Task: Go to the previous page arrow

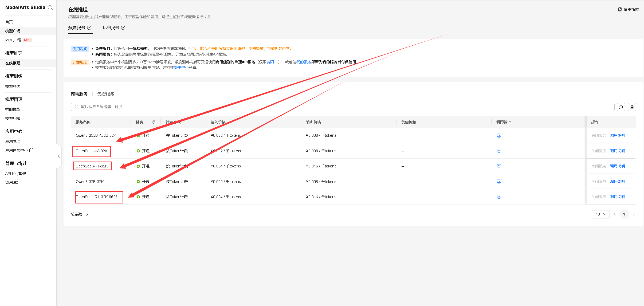Action: [615, 214]
